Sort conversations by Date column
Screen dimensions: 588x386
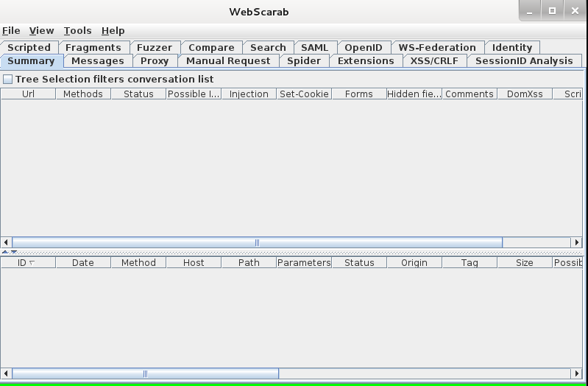click(83, 262)
